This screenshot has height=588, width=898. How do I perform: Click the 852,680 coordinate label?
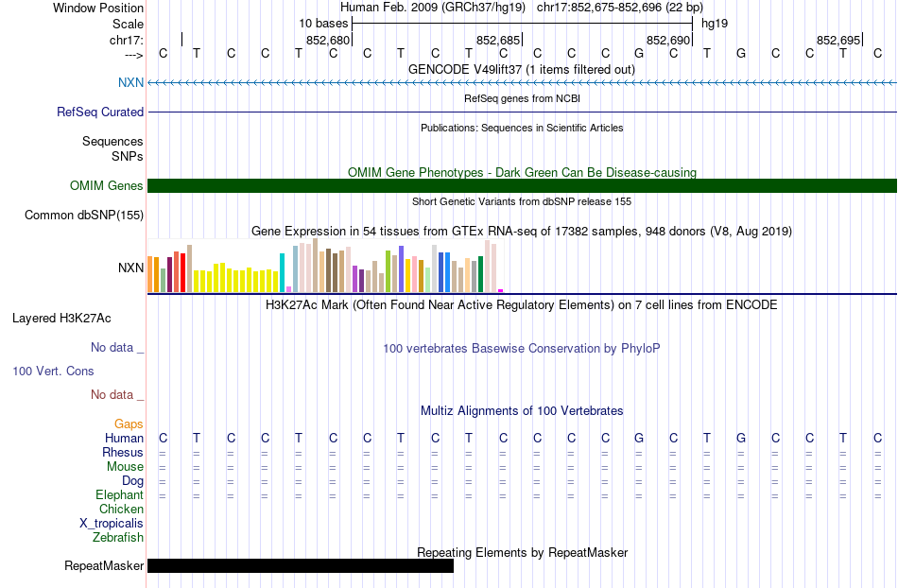coord(328,40)
